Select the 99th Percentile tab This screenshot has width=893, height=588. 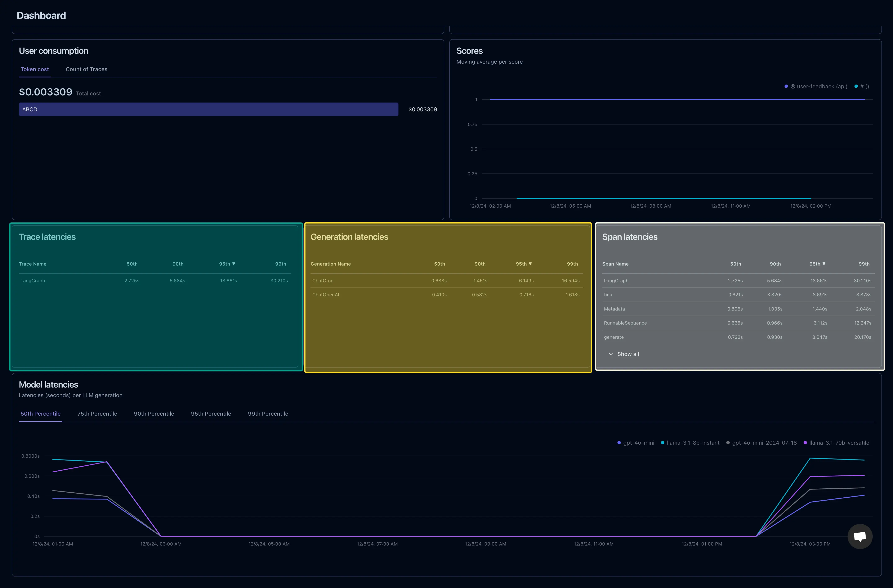point(268,414)
